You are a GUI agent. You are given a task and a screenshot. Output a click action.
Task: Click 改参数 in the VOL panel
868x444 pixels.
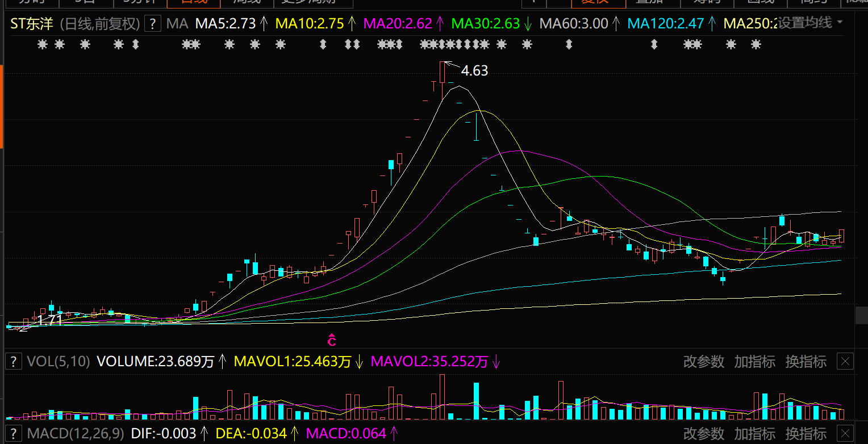click(x=703, y=362)
